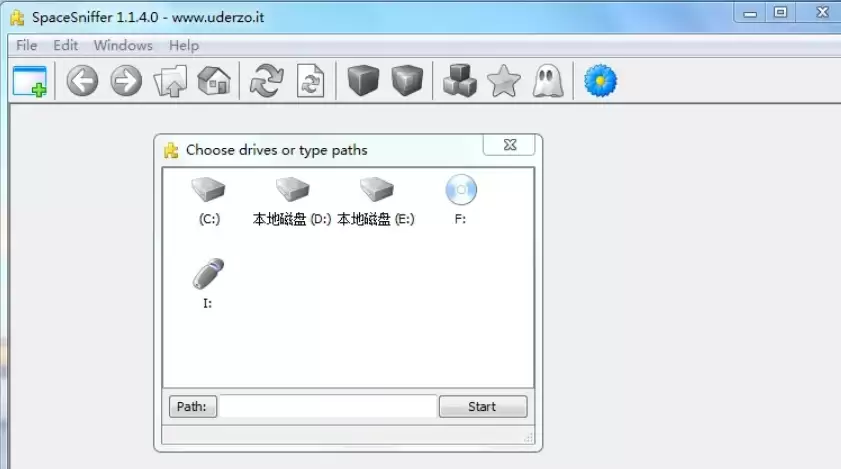Click the two-arrows rescan icon

pos(267,81)
